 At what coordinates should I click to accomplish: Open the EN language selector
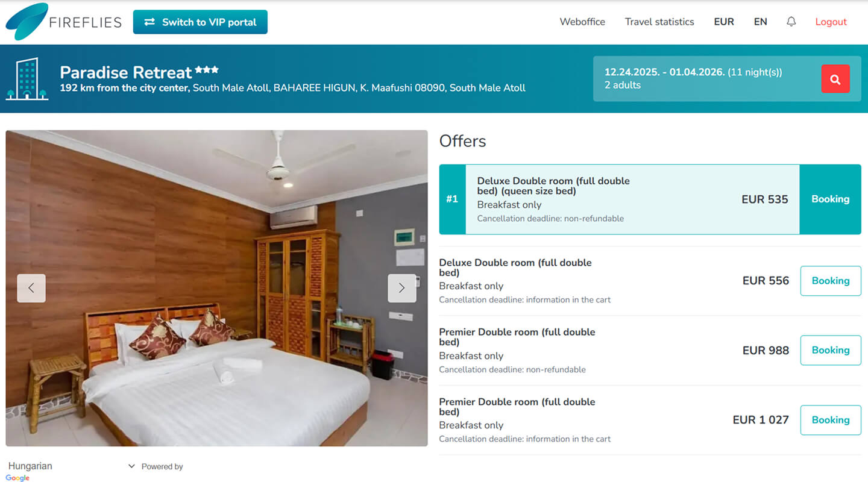click(x=761, y=22)
